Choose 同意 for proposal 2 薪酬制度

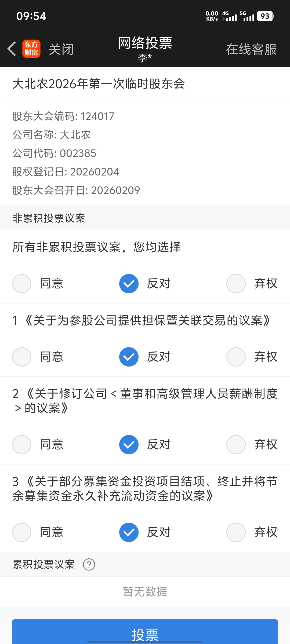tap(22, 445)
